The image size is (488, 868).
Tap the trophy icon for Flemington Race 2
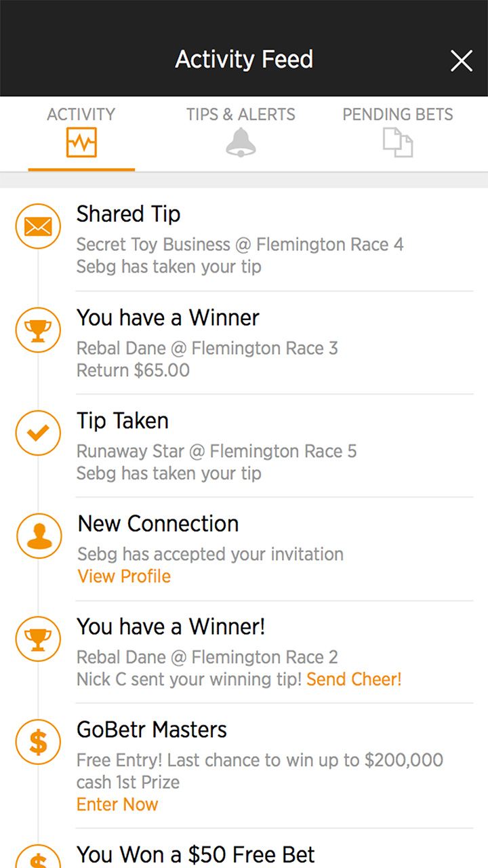(x=38, y=639)
